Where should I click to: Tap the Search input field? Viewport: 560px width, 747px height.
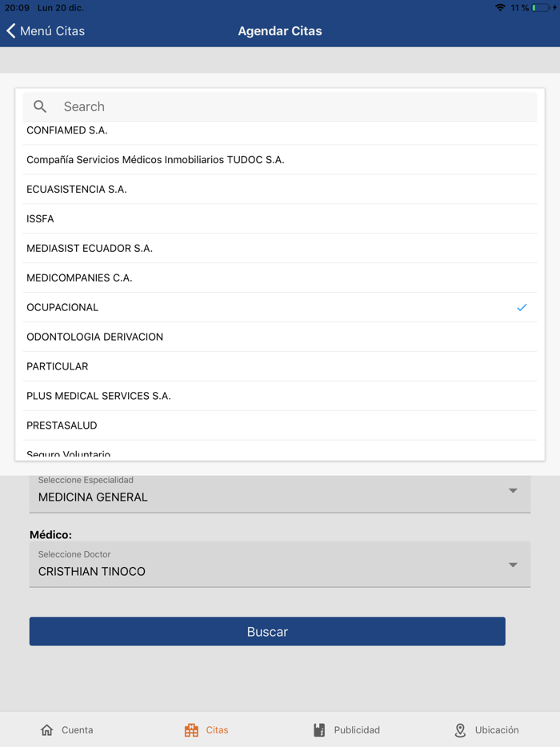point(280,106)
